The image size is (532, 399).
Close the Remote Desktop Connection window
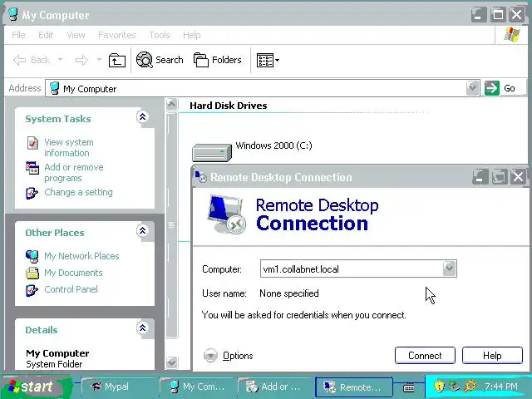(519, 177)
